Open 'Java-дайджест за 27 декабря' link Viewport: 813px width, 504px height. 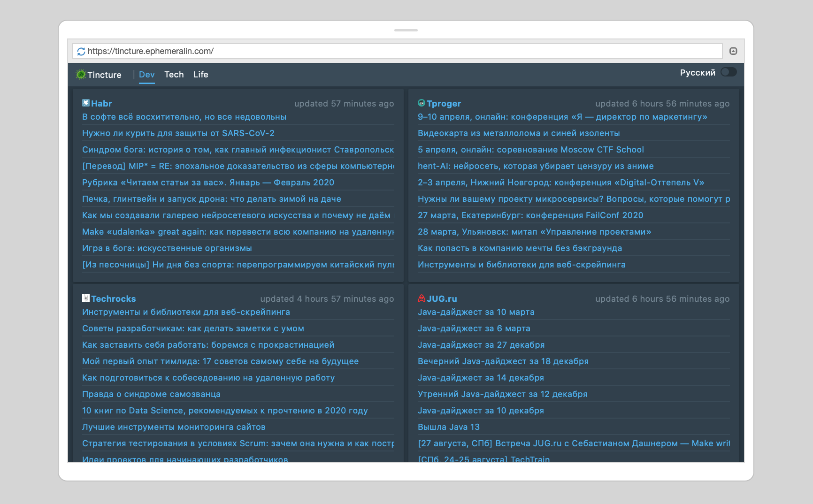pyautogui.click(x=481, y=345)
